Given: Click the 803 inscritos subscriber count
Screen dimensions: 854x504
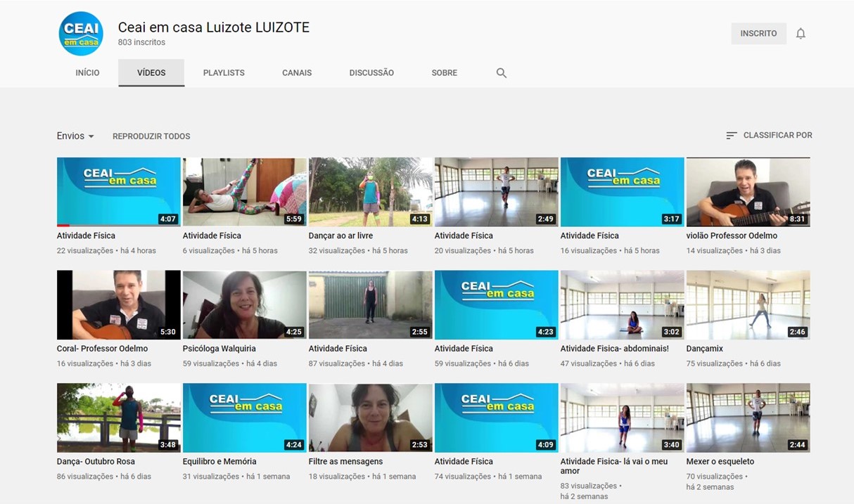Looking at the screenshot, I should coord(141,42).
